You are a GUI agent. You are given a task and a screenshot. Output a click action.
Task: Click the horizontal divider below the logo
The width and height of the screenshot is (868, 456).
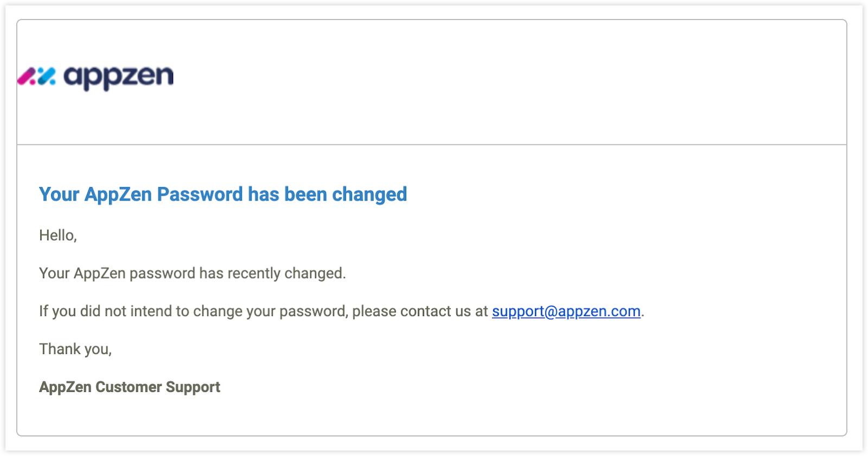[x=432, y=145]
